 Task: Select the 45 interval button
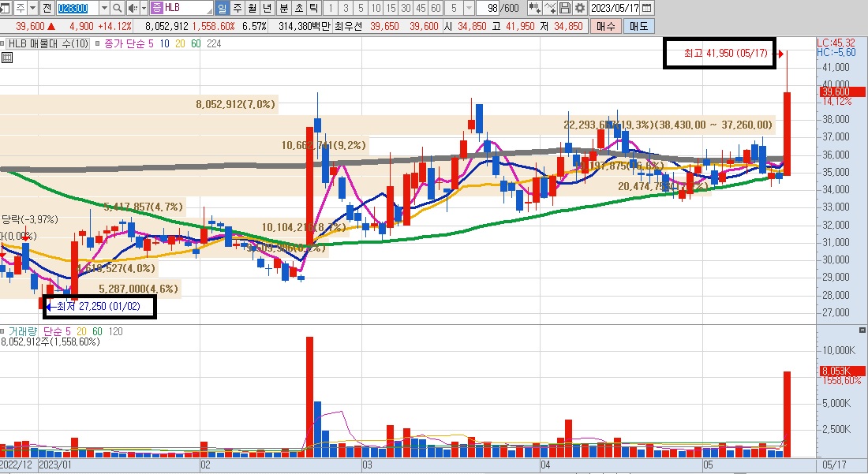(x=421, y=8)
